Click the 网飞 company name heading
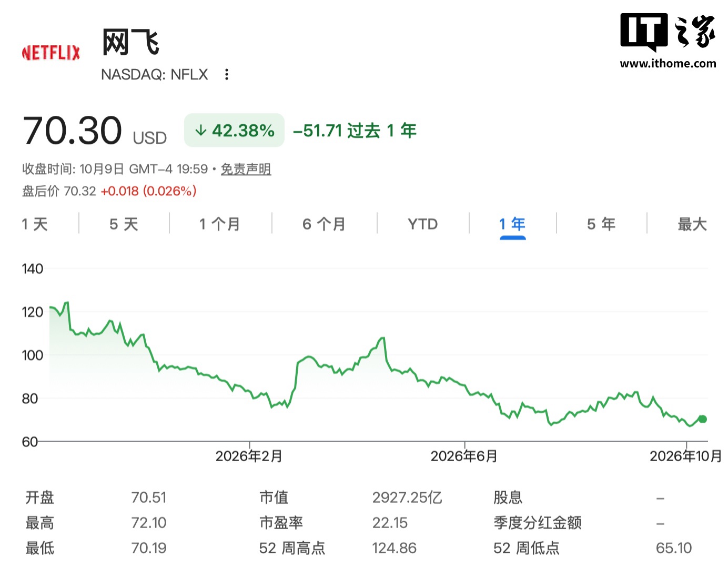Viewport: 728px width, 577px height. coord(130,42)
